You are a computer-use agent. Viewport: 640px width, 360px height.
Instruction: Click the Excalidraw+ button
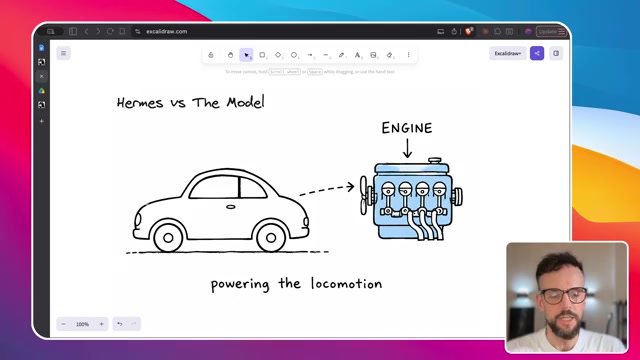point(508,53)
